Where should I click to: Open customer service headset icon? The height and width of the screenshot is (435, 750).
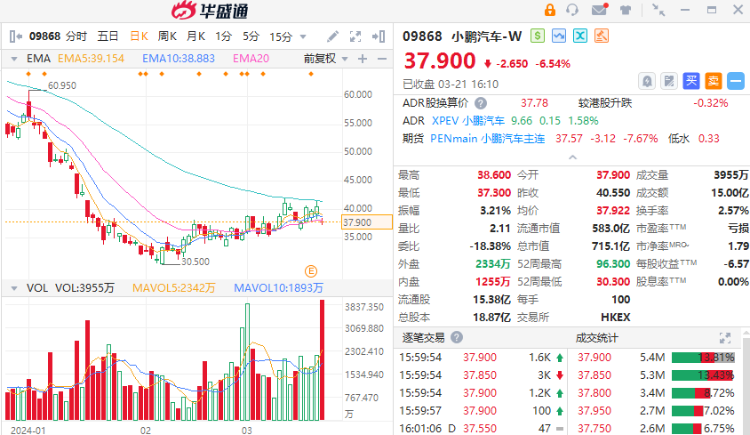[x=572, y=10]
